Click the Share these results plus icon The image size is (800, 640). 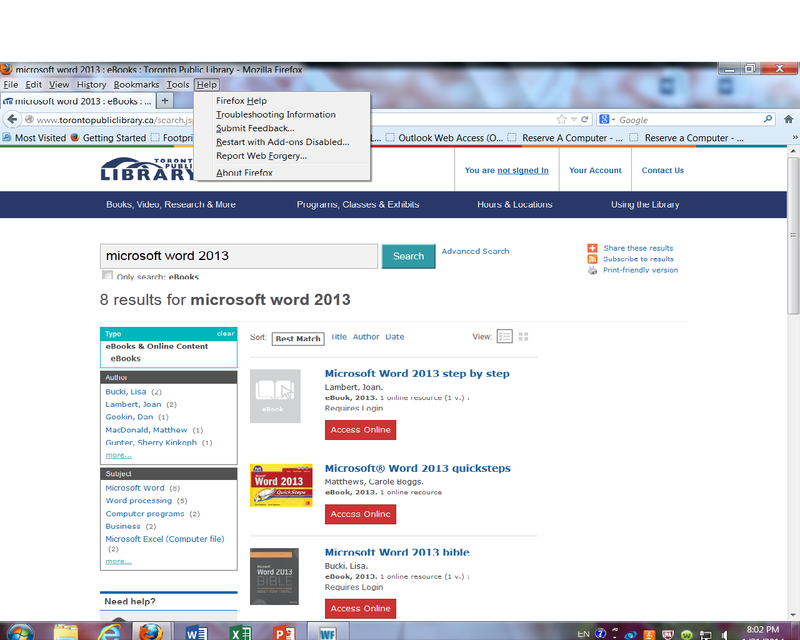point(592,248)
